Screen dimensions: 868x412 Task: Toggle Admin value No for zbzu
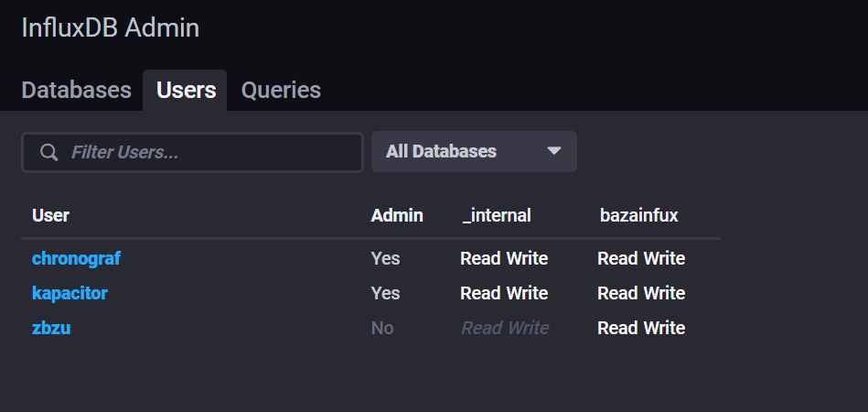[x=382, y=328]
